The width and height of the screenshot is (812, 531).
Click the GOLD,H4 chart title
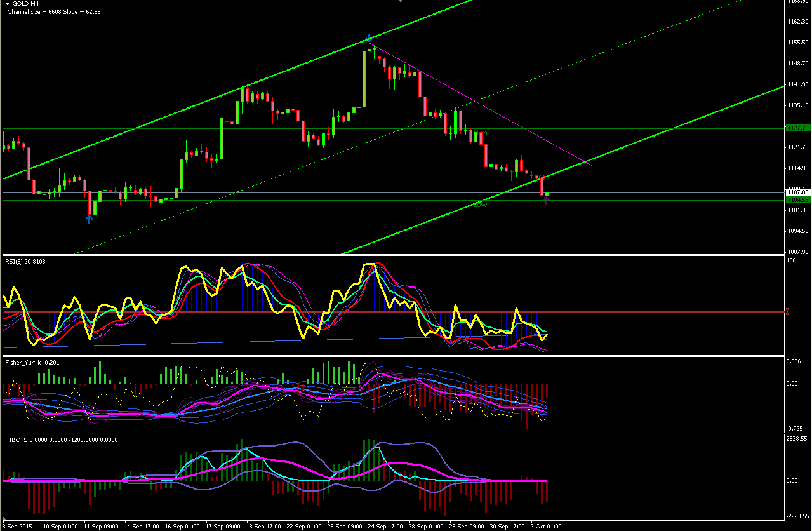pos(24,4)
